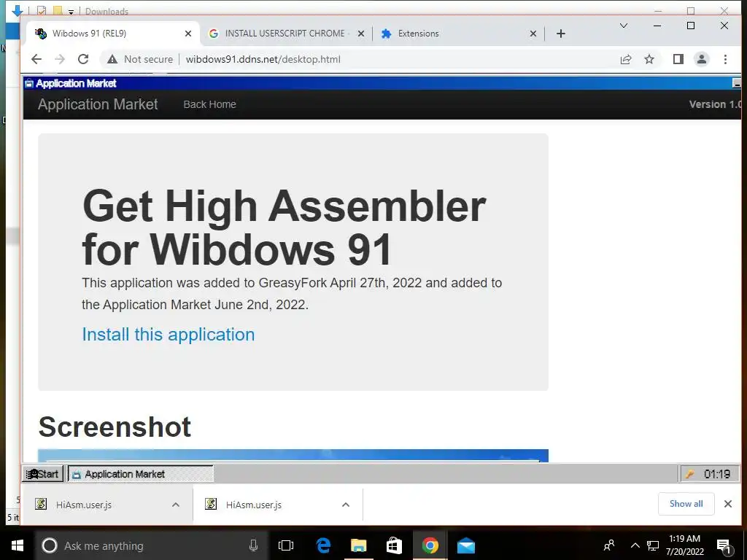Open the Action Center notifications
Viewport: 747px width, 560px height.
coord(724,547)
